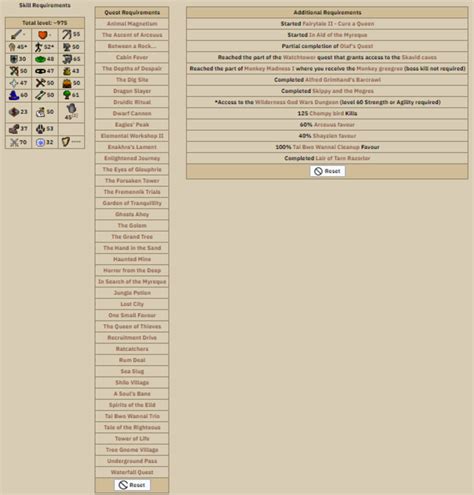Open the Skippy and the Mogres link
This screenshot has width=474, height=495.
343,91
